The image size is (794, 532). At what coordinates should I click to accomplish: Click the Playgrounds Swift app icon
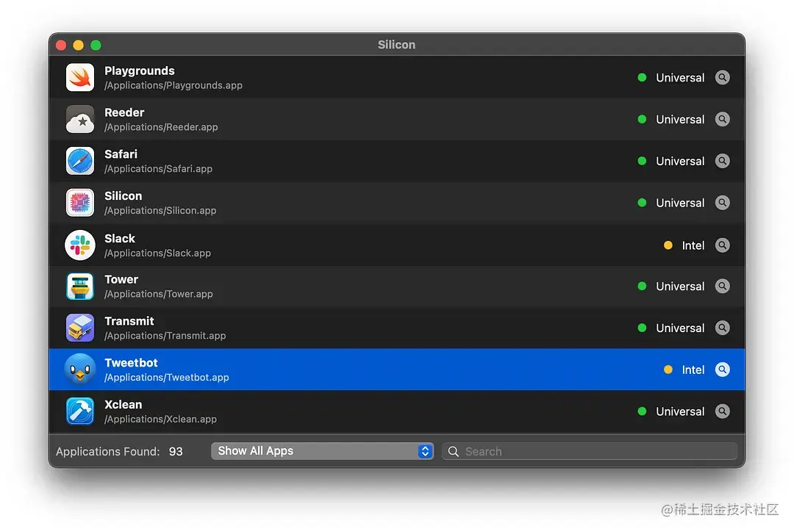(x=80, y=77)
